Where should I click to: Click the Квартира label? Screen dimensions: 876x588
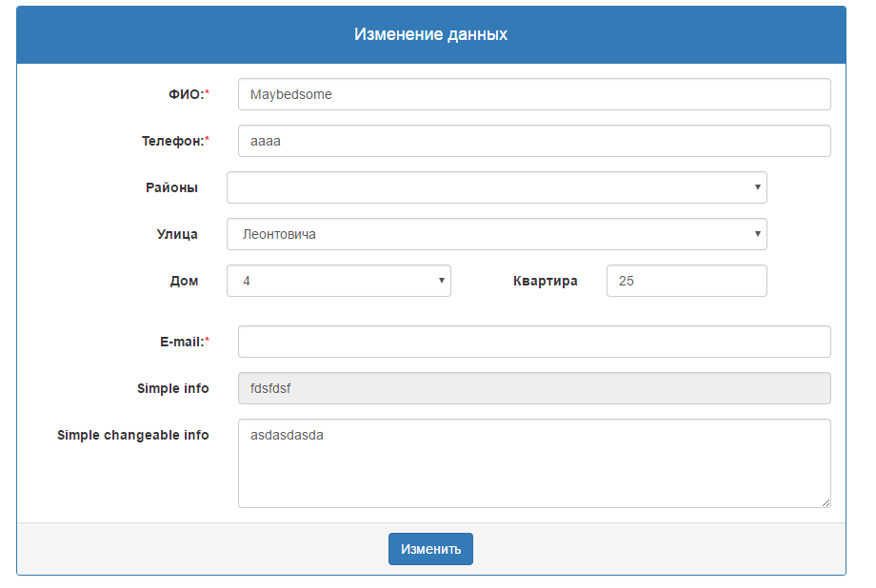tap(546, 281)
